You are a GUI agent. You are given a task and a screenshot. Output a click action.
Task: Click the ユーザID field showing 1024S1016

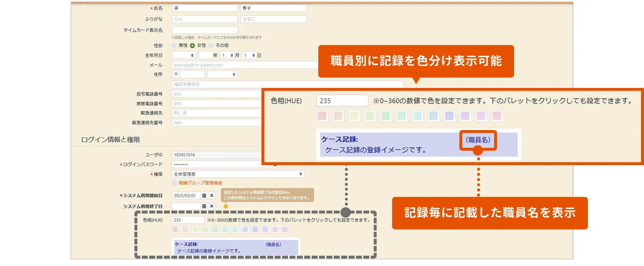(217, 155)
